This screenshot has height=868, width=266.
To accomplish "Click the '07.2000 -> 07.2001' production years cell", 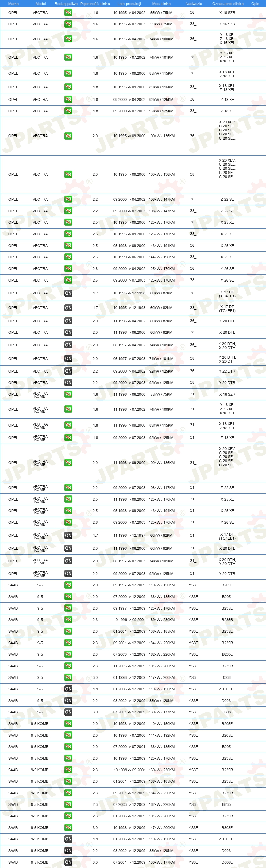I will tap(129, 747).
